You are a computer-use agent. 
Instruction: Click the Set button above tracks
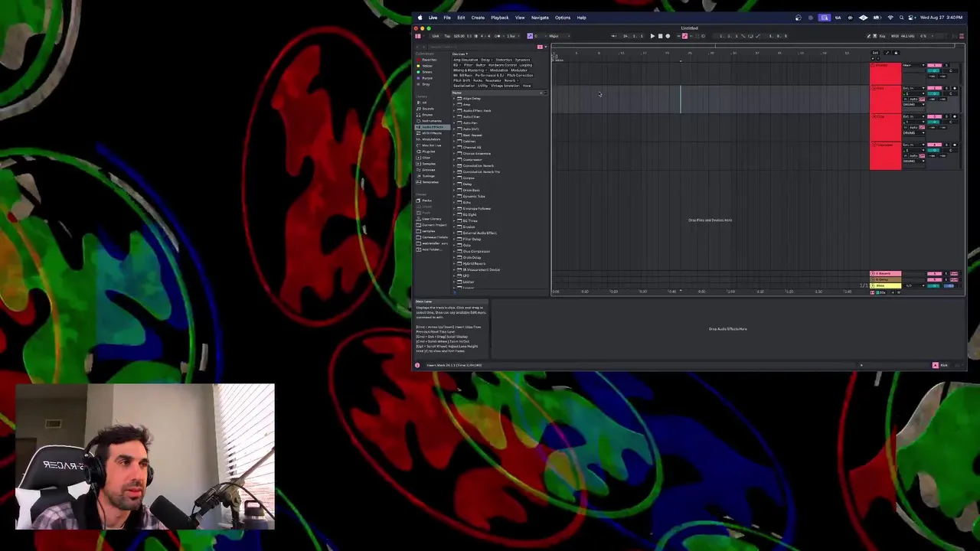pyautogui.click(x=875, y=53)
